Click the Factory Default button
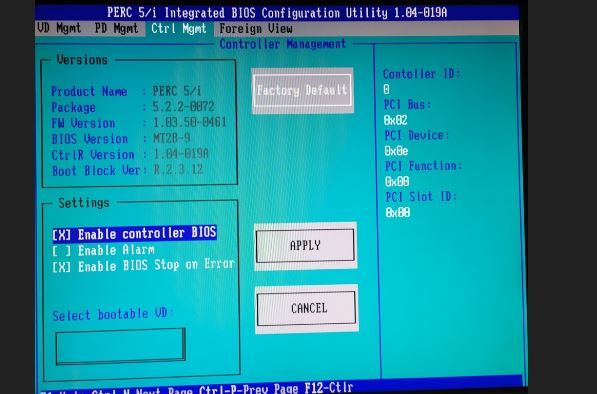Image resolution: width=597 pixels, height=394 pixels. tap(302, 91)
